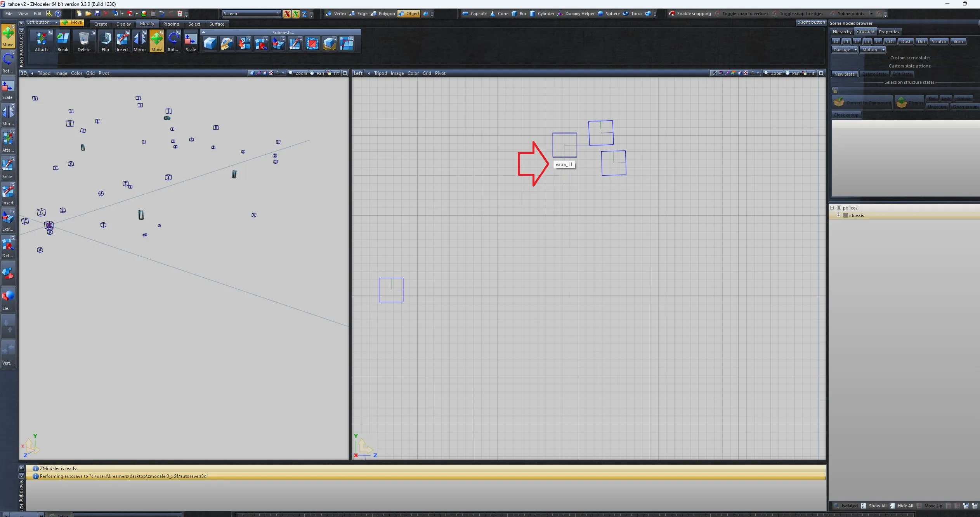Open Color menu in Left viewport

413,73
